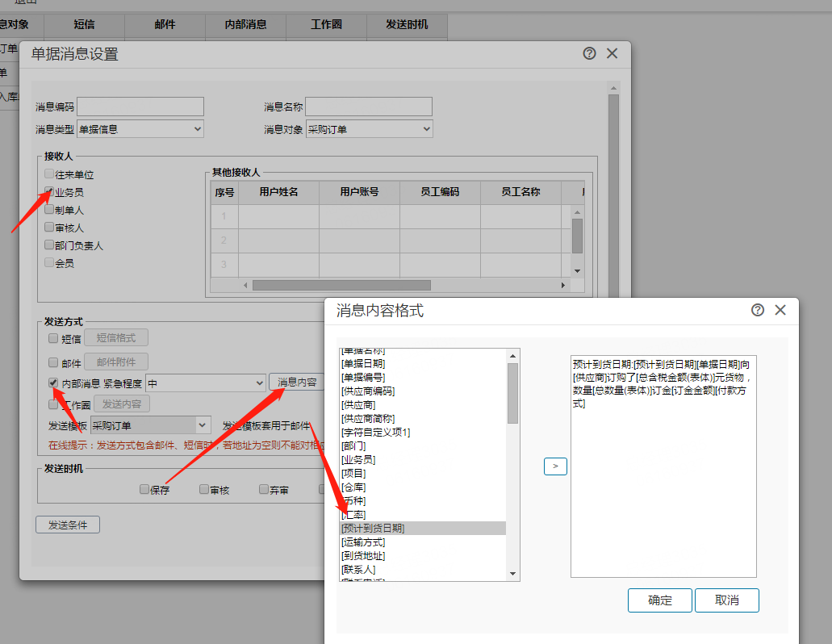Click receiver table horizontal scrollbar thumb

click(x=341, y=286)
